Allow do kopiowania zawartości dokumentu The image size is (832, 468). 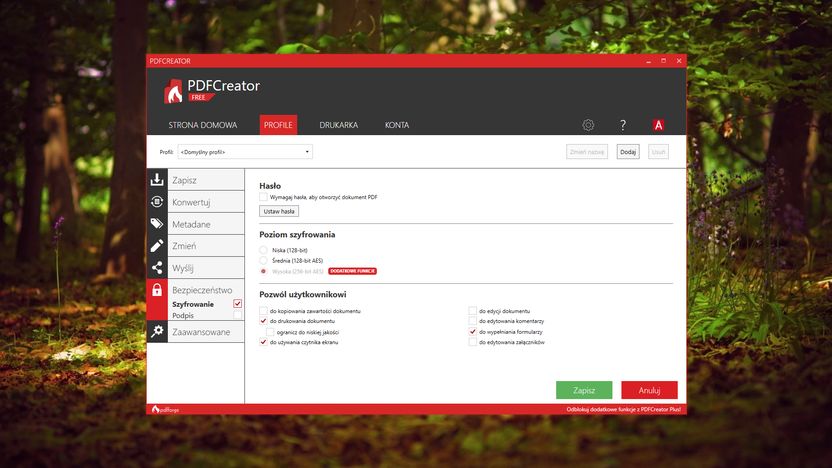(263, 311)
